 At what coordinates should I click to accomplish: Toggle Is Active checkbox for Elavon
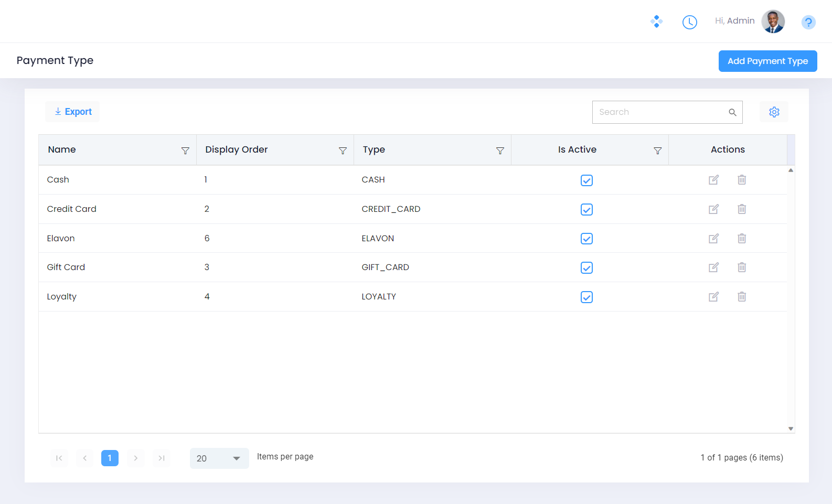[586, 239]
